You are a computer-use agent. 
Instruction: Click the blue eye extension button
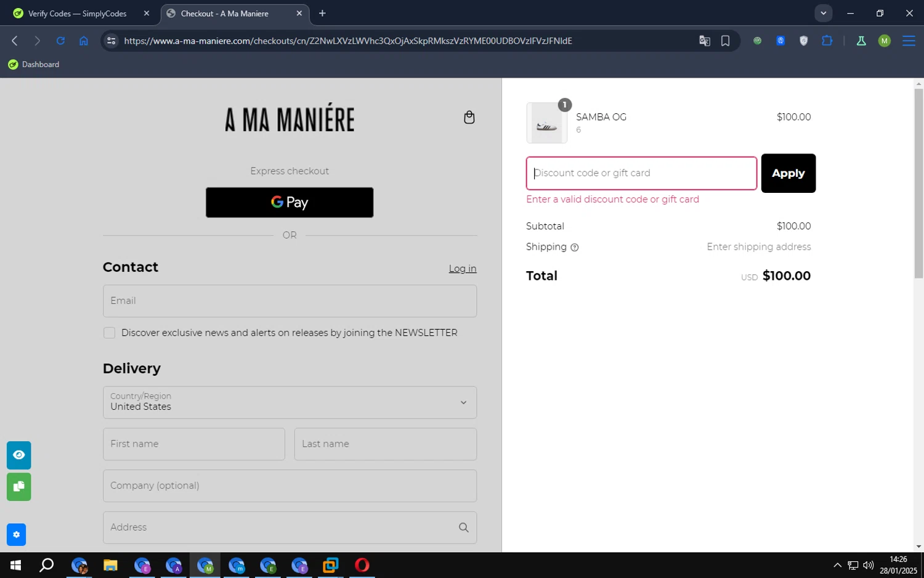pyautogui.click(x=18, y=455)
